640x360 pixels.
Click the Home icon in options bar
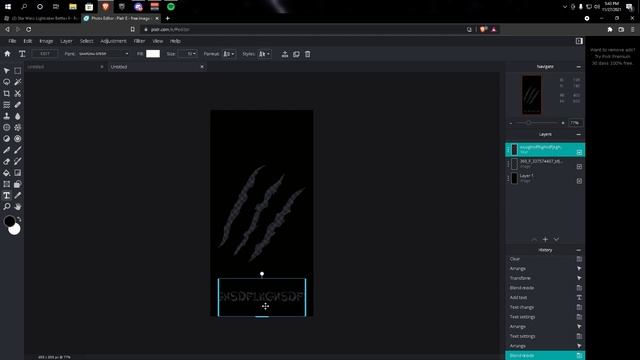[7, 53]
